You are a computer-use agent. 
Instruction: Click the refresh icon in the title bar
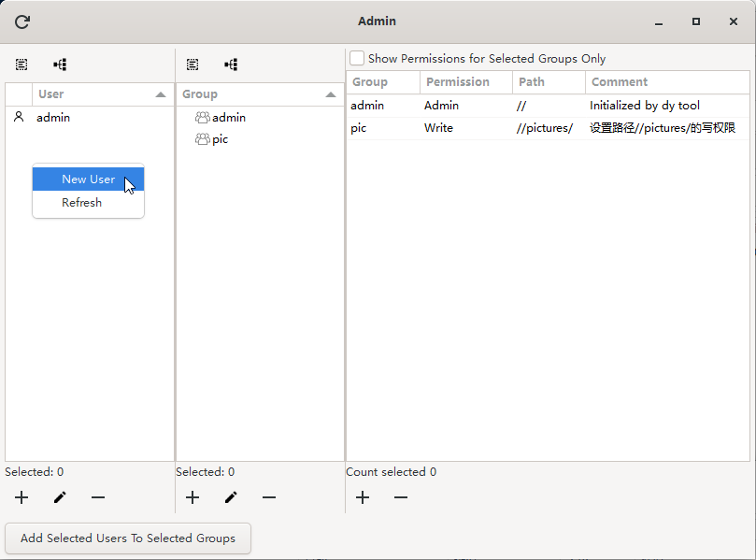(x=22, y=22)
